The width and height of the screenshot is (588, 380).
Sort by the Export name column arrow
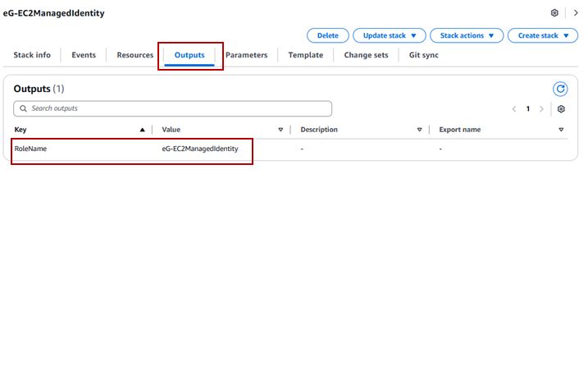coord(561,130)
